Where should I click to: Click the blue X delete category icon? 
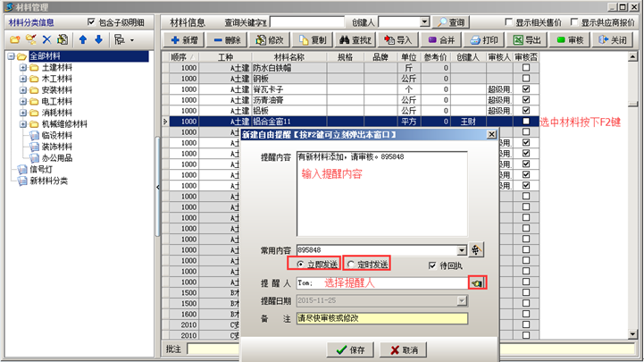46,40
